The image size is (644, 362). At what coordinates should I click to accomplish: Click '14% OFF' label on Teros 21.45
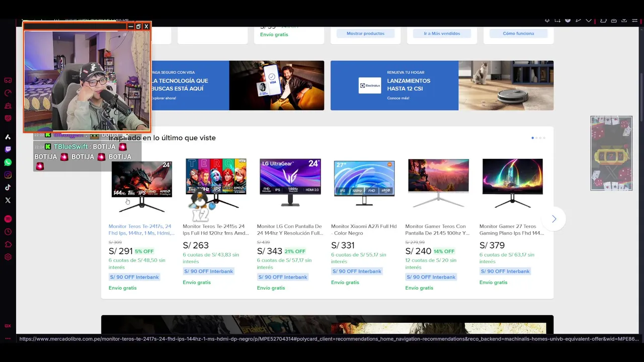coord(444,251)
